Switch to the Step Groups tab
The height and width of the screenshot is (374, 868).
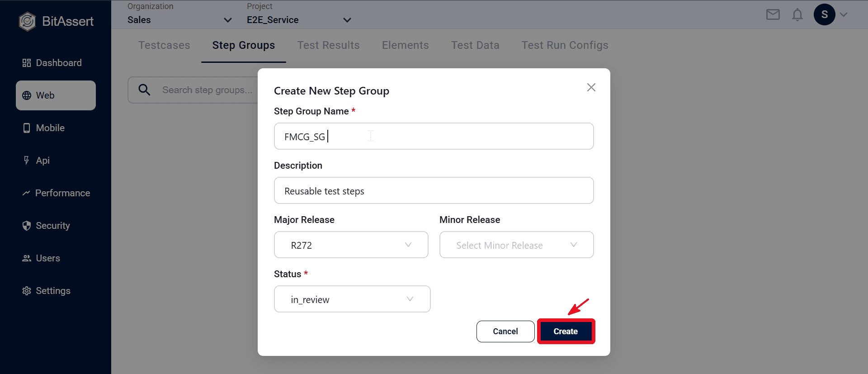coord(244,45)
